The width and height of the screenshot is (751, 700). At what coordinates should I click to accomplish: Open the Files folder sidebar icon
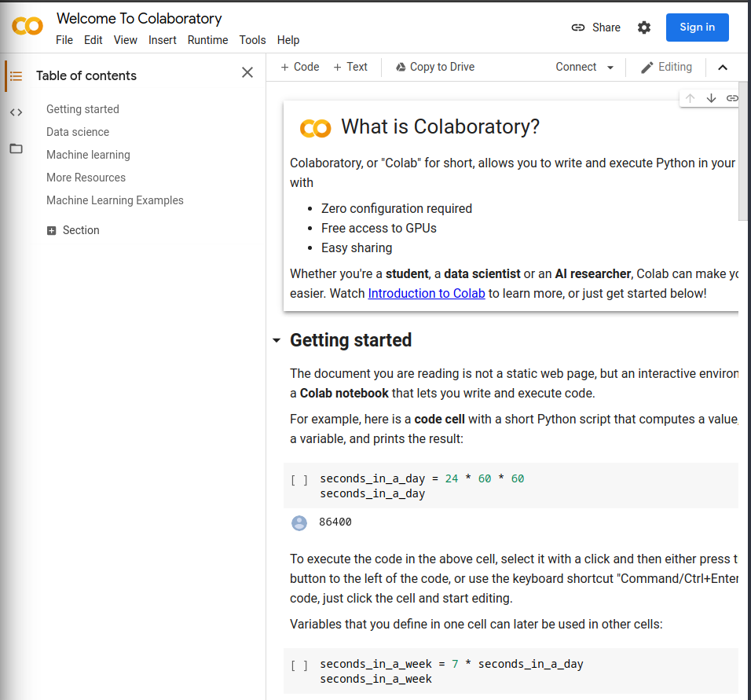click(16, 148)
